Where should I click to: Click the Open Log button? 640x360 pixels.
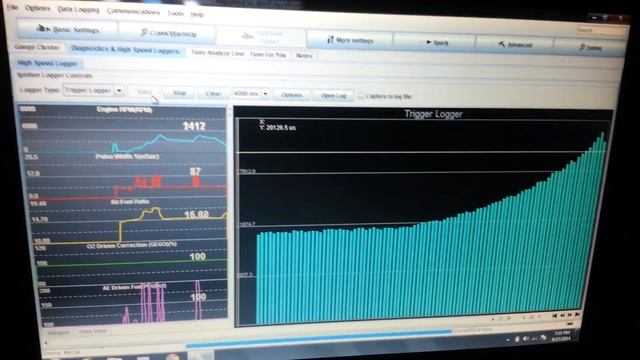click(x=333, y=96)
